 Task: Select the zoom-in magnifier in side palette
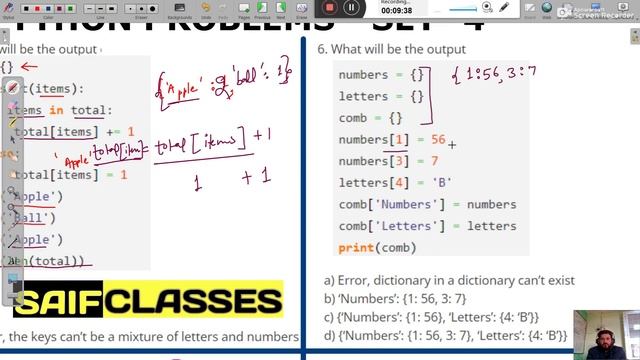click(12, 191)
